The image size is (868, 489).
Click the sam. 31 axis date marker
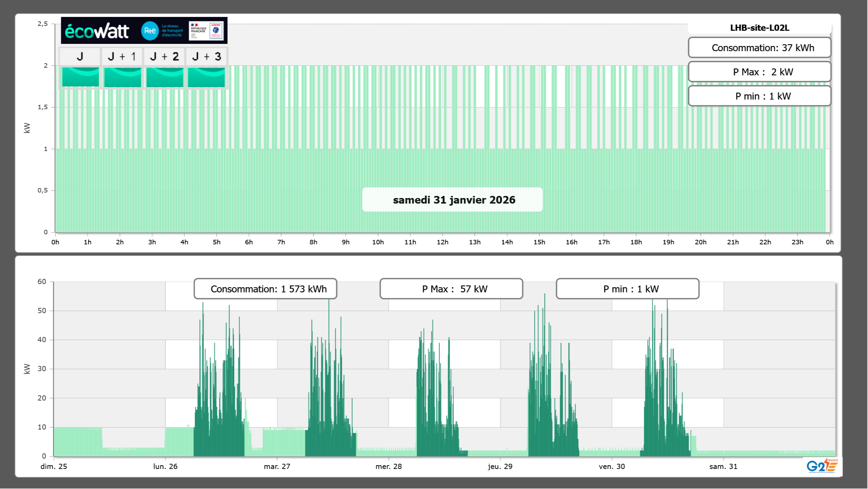[723, 467]
